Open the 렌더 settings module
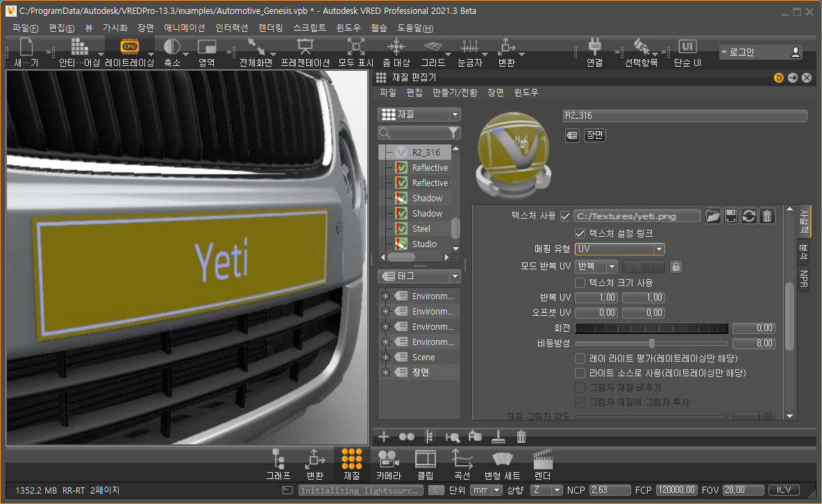 [543, 464]
